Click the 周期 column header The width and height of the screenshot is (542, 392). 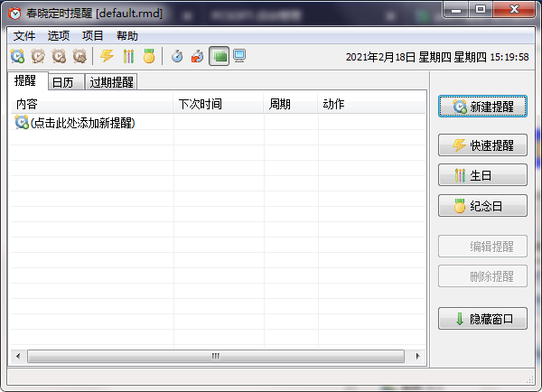(291, 104)
